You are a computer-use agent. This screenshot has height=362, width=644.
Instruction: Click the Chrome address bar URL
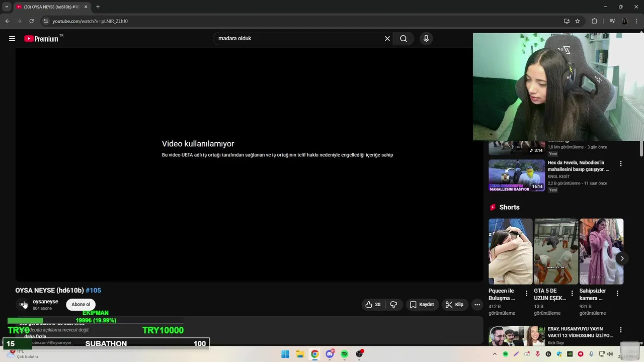click(x=90, y=21)
